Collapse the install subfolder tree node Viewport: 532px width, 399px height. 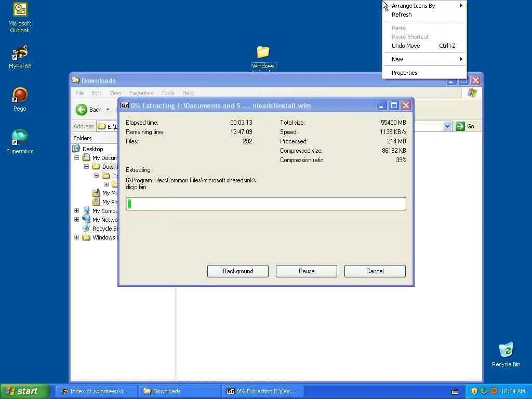pos(96,176)
